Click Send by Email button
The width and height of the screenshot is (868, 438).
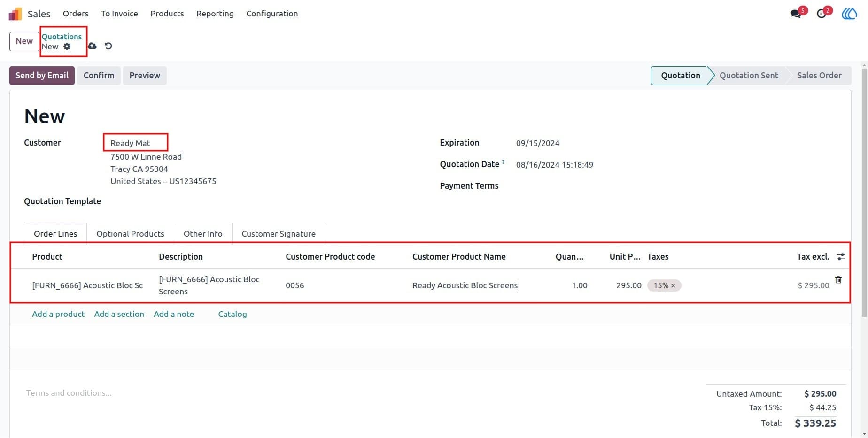[x=42, y=76]
